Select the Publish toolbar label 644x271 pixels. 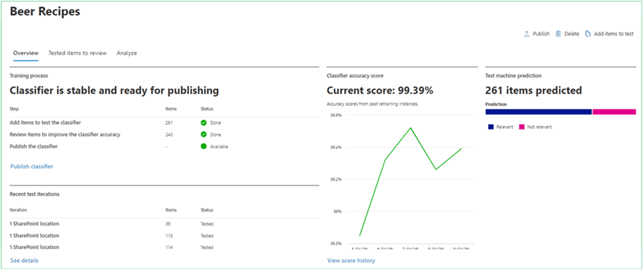pyautogui.click(x=541, y=34)
